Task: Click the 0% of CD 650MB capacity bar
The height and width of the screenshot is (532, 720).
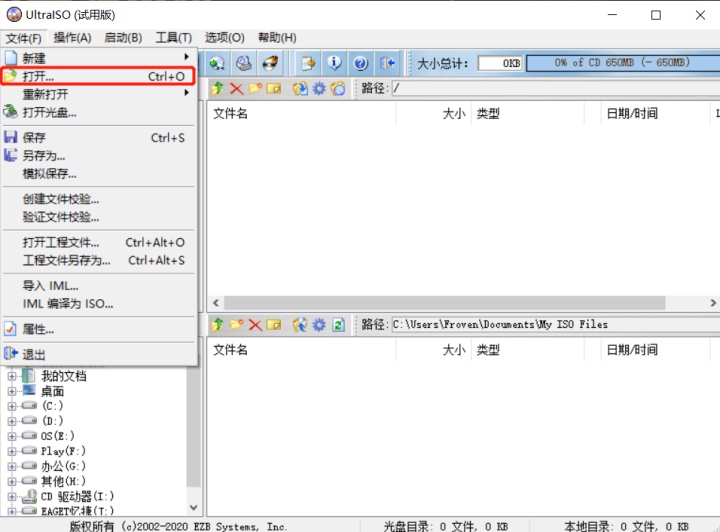Action: pyautogui.click(x=623, y=63)
